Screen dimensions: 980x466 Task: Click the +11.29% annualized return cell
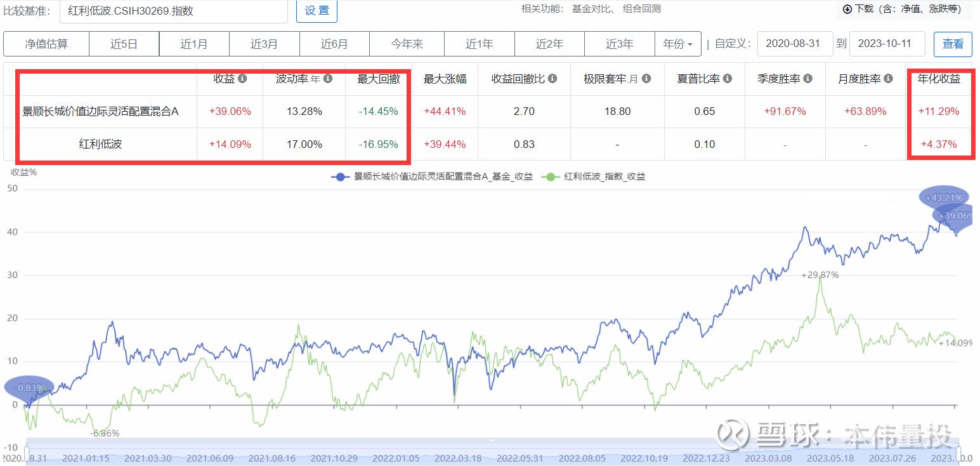(939, 112)
